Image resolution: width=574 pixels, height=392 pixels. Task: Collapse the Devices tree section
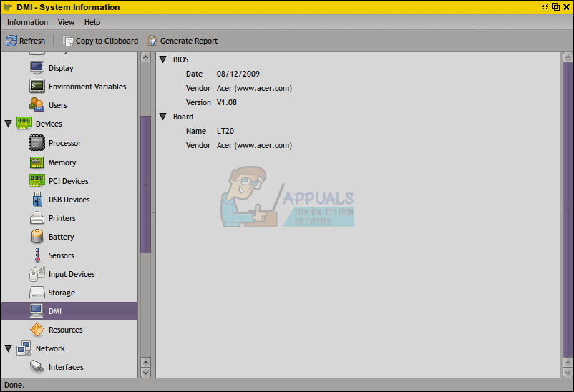coord(9,124)
